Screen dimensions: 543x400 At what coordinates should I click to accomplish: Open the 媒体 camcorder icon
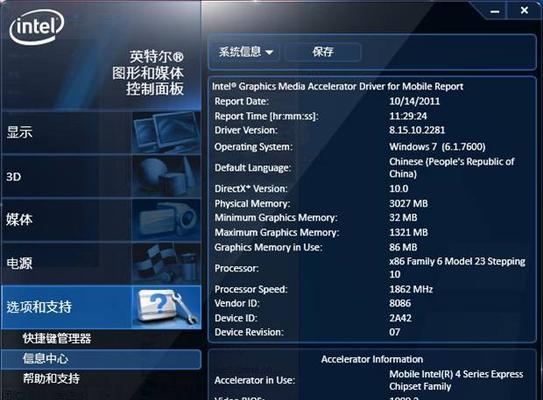click(166, 220)
